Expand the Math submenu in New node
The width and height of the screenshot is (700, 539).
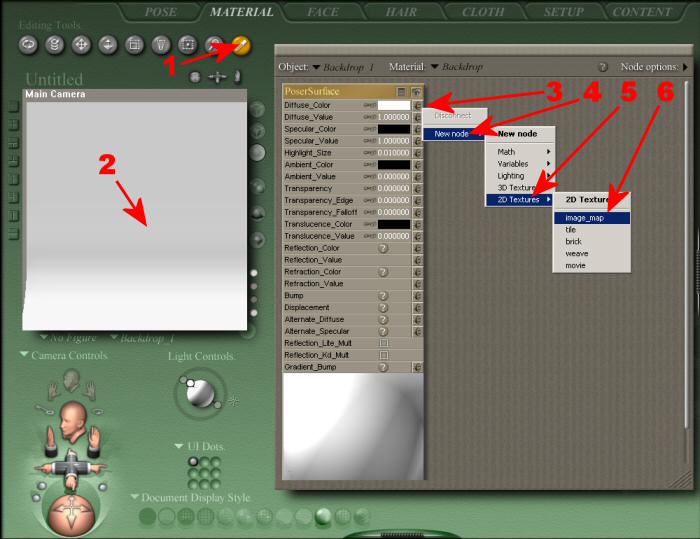[x=520, y=152]
